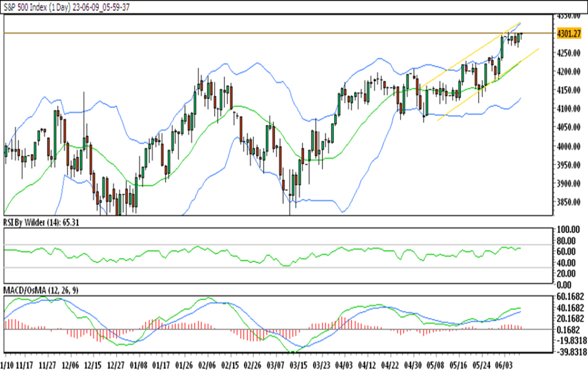
Task: Choose the 04/12 time axis date
Action: pyautogui.click(x=367, y=366)
